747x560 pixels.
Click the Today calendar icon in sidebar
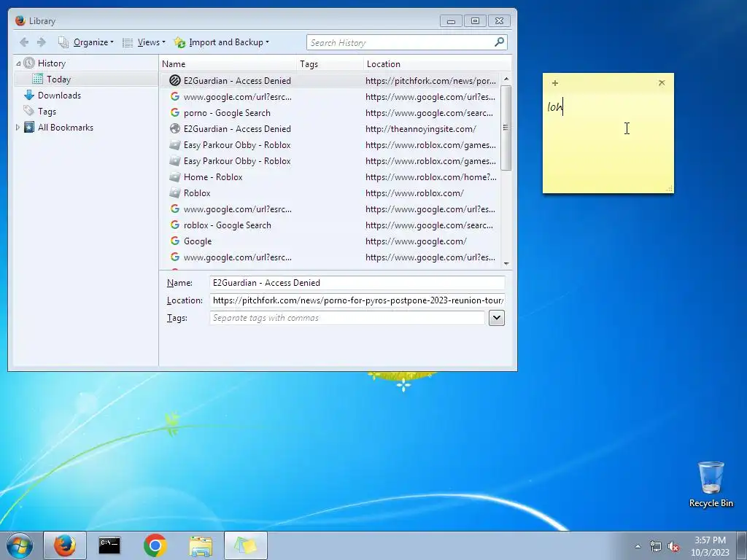point(38,79)
